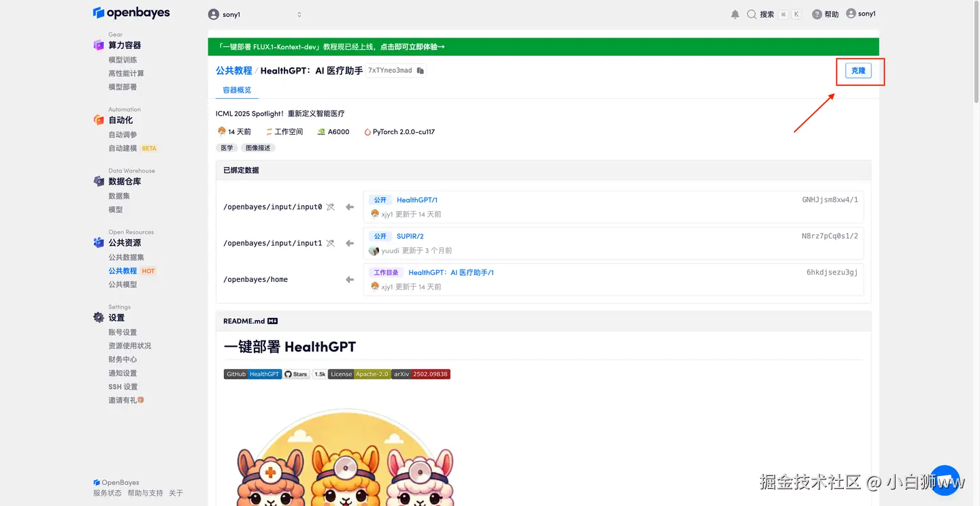This screenshot has height=506, width=980.
Task: Click 帮助与支持 in the footer
Action: tap(145, 493)
